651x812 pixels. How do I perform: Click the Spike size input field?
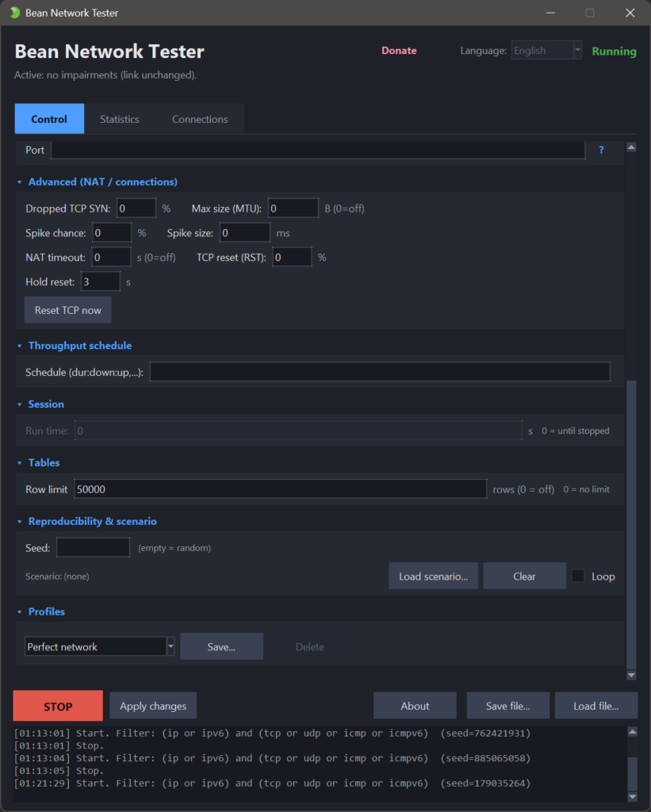pos(244,232)
